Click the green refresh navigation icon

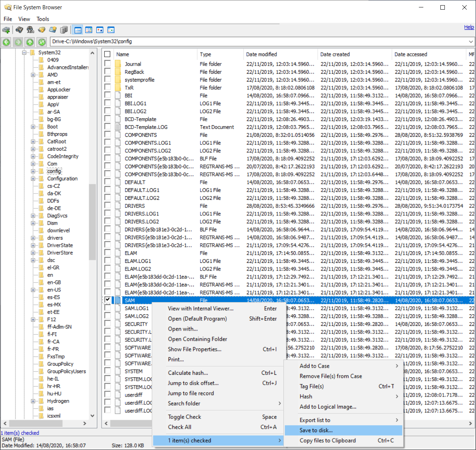42,42
